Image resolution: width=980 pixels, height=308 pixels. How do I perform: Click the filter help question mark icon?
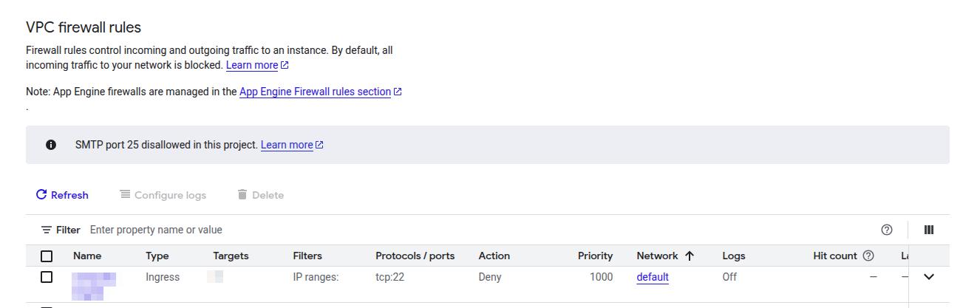pyautogui.click(x=887, y=230)
